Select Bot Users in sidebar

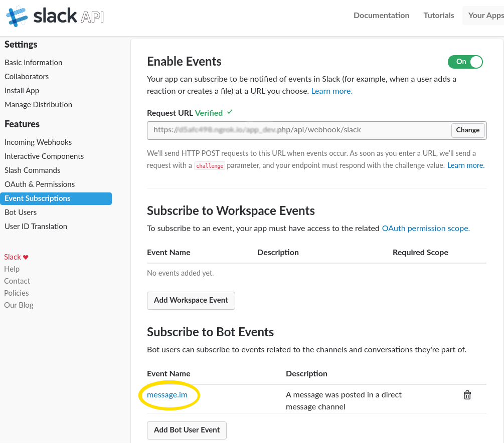point(21,212)
